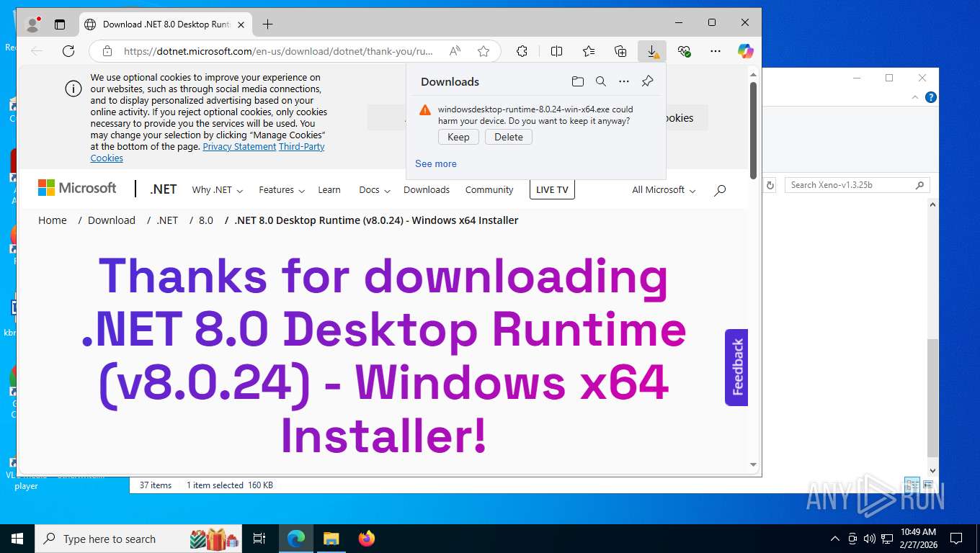Viewport: 980px width, 553px height.
Task: Expand the Docs menu
Action: point(375,190)
